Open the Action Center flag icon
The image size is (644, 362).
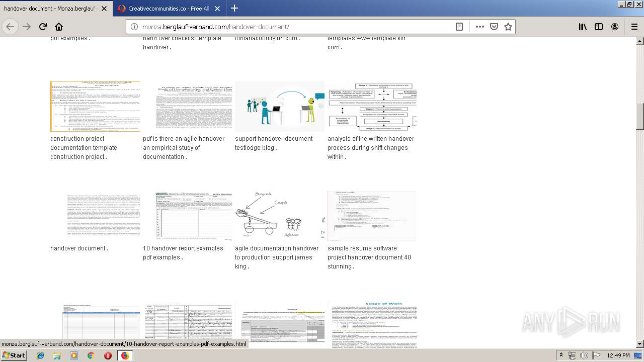(x=596, y=355)
